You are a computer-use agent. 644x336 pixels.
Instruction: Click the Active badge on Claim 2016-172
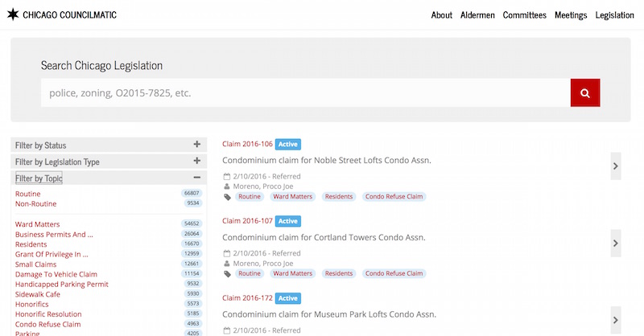(x=288, y=298)
